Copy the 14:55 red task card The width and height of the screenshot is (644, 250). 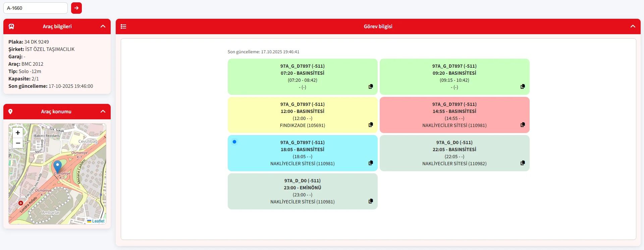523,125
